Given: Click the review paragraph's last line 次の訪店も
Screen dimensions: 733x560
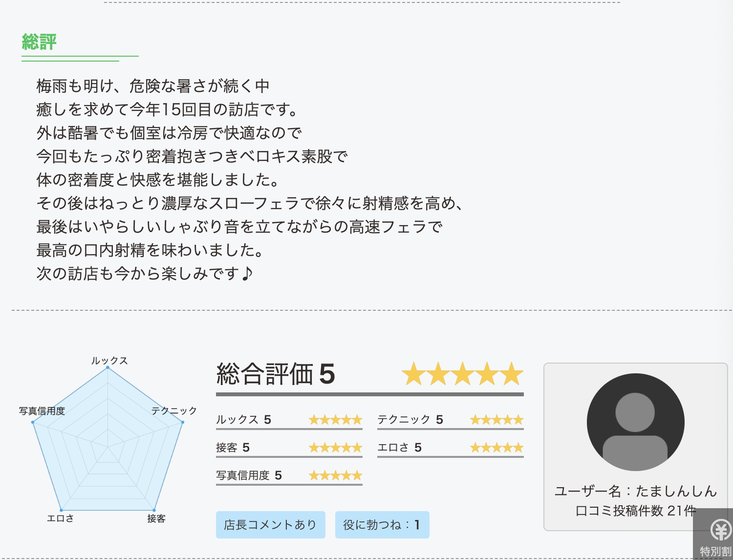Looking at the screenshot, I should [145, 274].
